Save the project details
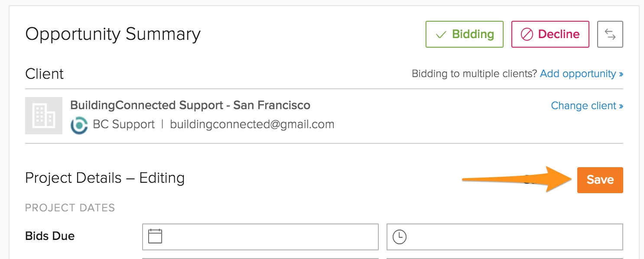Screen dimensions: 644x259 point(600,180)
